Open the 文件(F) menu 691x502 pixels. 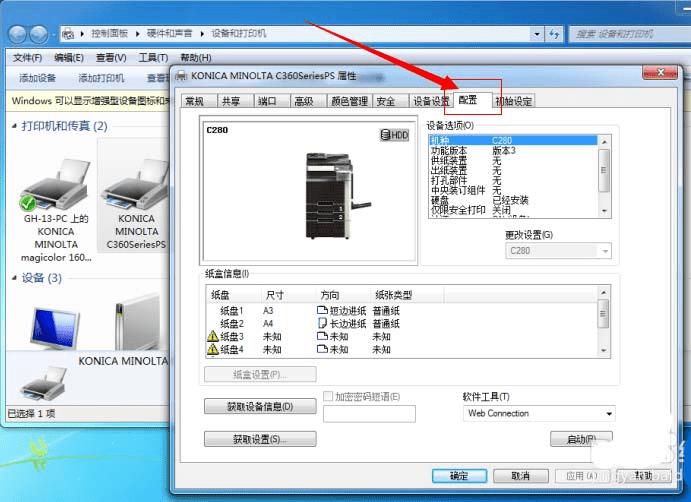coord(27,58)
